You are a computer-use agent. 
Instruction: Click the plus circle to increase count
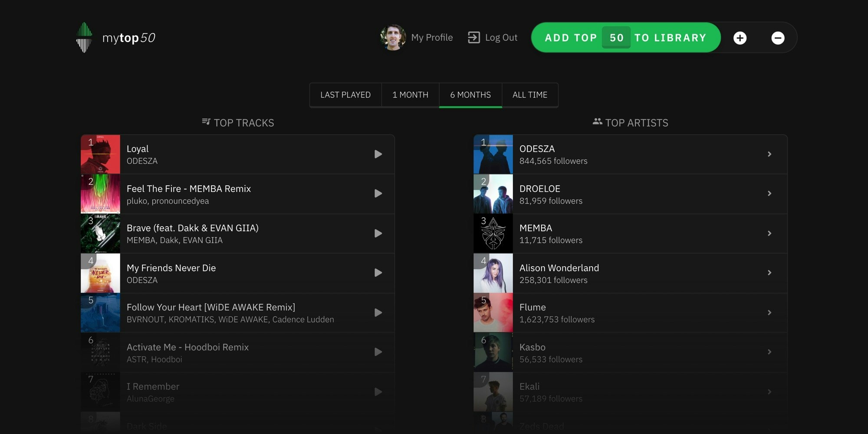pos(740,38)
